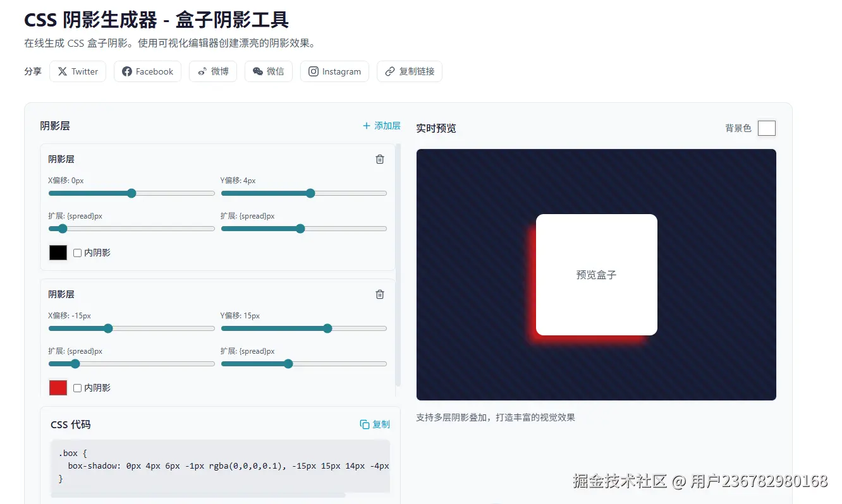
Task: Click the first layer's left 扩展 slider
Action: (131, 229)
